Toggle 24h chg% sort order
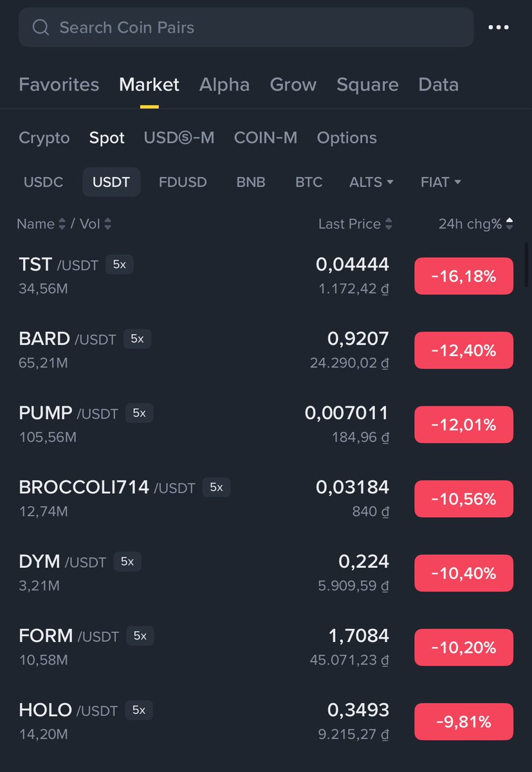The width and height of the screenshot is (532, 772). (509, 224)
